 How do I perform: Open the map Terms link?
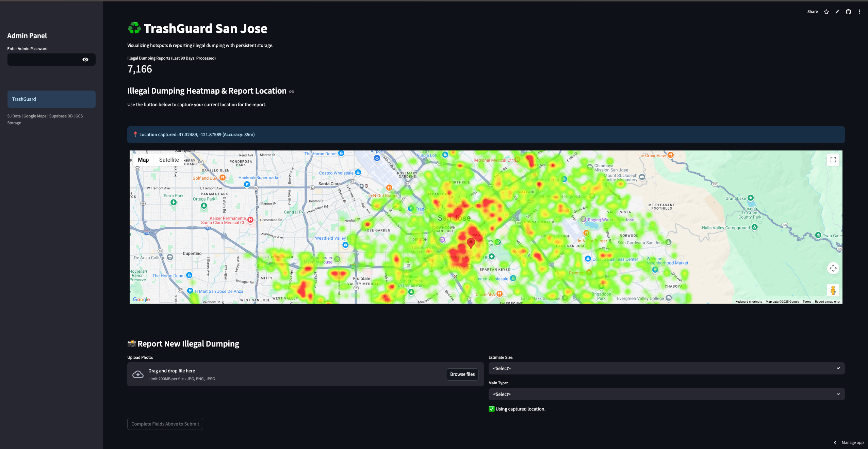(x=807, y=302)
